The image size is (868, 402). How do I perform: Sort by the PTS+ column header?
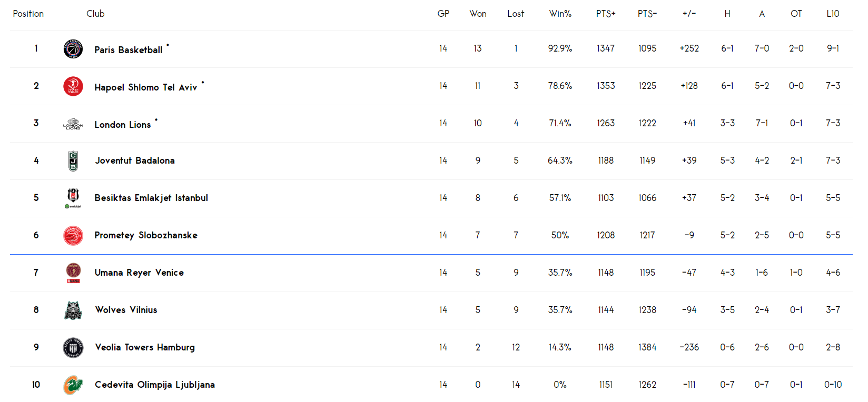point(606,14)
